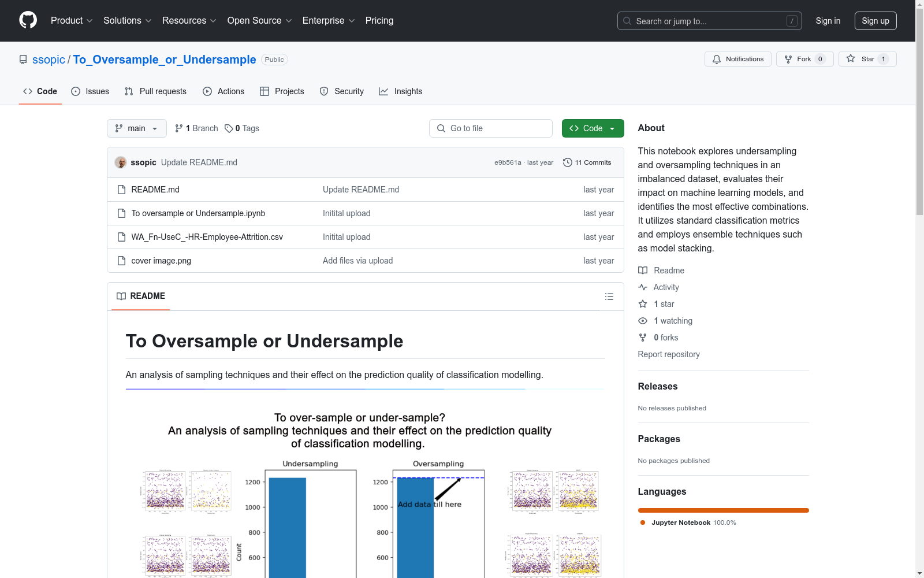This screenshot has width=924, height=578.
Task: Open the Actions tab
Action: 223,91
